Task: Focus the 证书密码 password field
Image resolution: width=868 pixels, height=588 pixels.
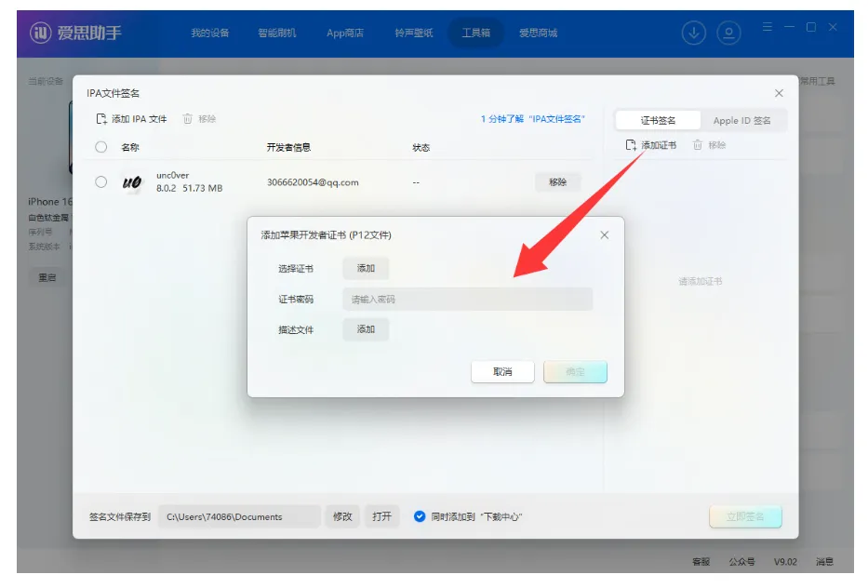Action: (x=468, y=300)
